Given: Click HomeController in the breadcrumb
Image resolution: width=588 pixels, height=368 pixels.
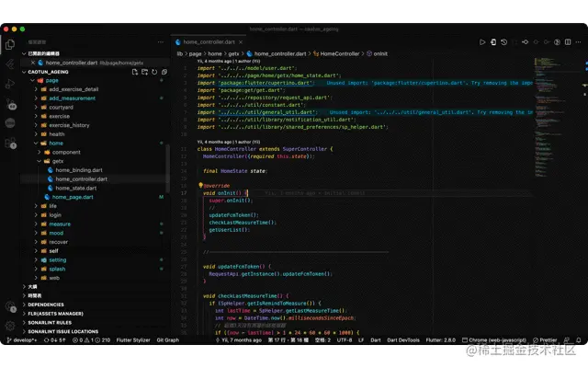Looking at the screenshot, I should 339,53.
